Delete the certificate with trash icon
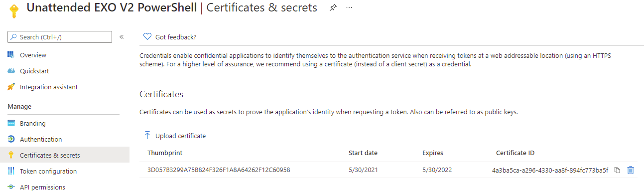The height and width of the screenshot is (195, 644). click(x=631, y=170)
